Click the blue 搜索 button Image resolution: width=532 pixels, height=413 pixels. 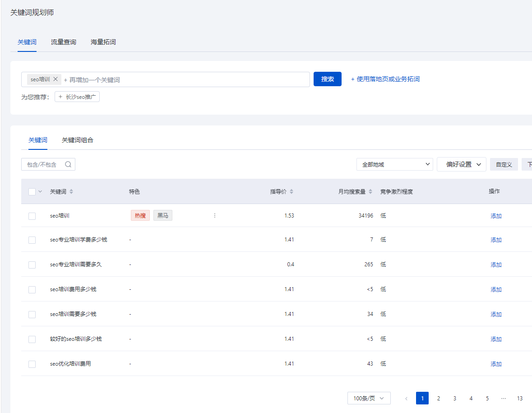coord(327,79)
